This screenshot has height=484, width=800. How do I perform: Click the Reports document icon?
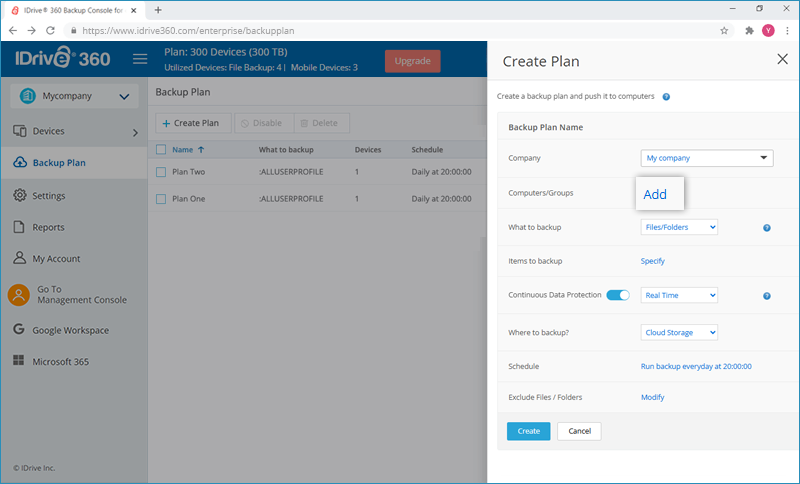pos(19,226)
